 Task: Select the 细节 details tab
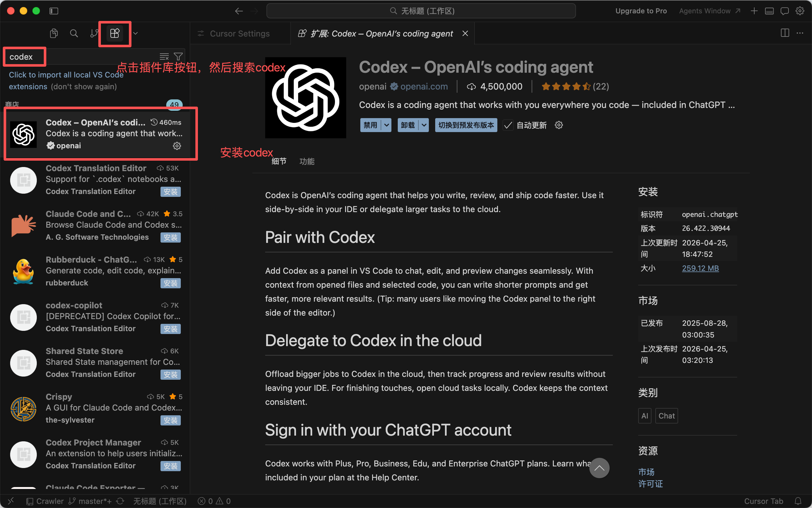(279, 161)
